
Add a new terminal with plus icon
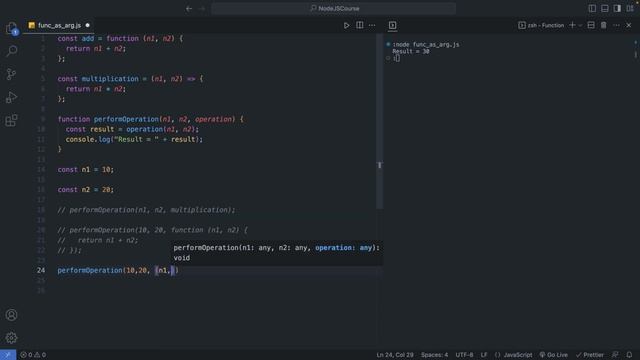click(x=572, y=25)
